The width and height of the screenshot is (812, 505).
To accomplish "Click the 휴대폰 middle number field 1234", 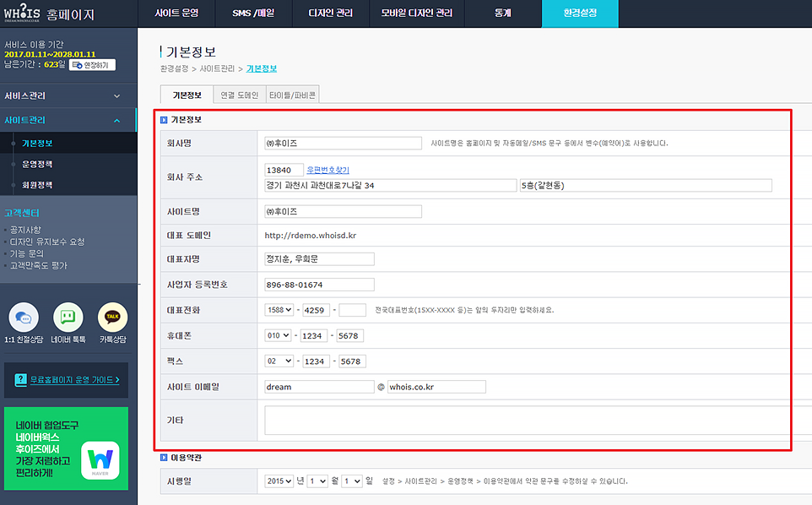I will (314, 335).
